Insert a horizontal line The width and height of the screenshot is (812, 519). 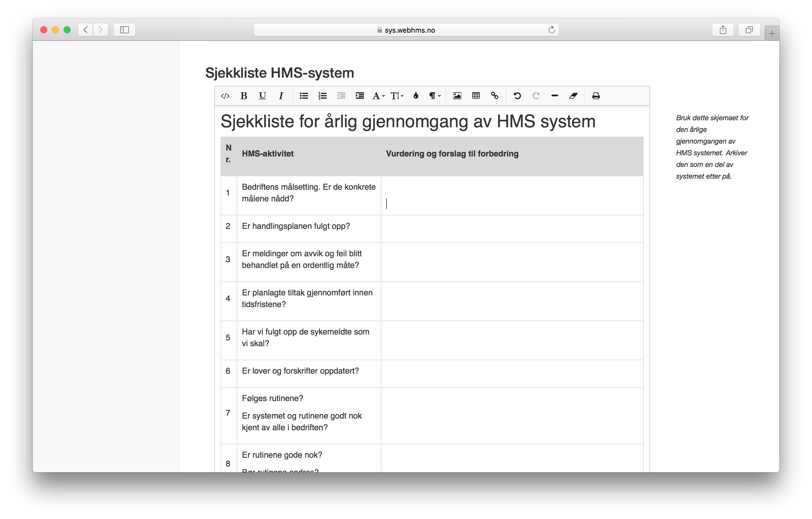click(554, 96)
